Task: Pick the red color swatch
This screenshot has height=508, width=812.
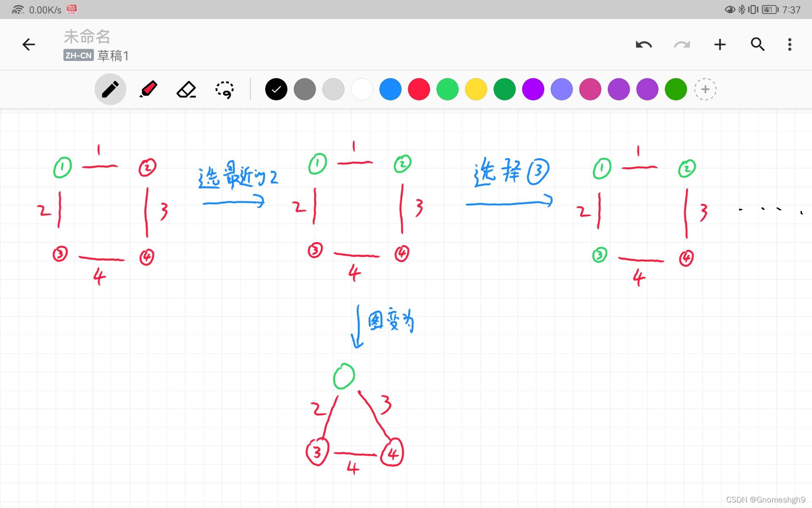Action: click(419, 89)
